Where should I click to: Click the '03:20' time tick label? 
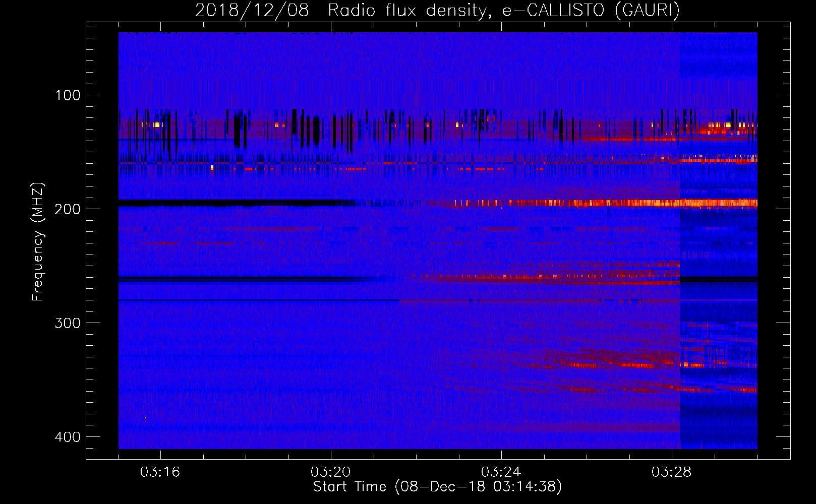click(x=331, y=472)
